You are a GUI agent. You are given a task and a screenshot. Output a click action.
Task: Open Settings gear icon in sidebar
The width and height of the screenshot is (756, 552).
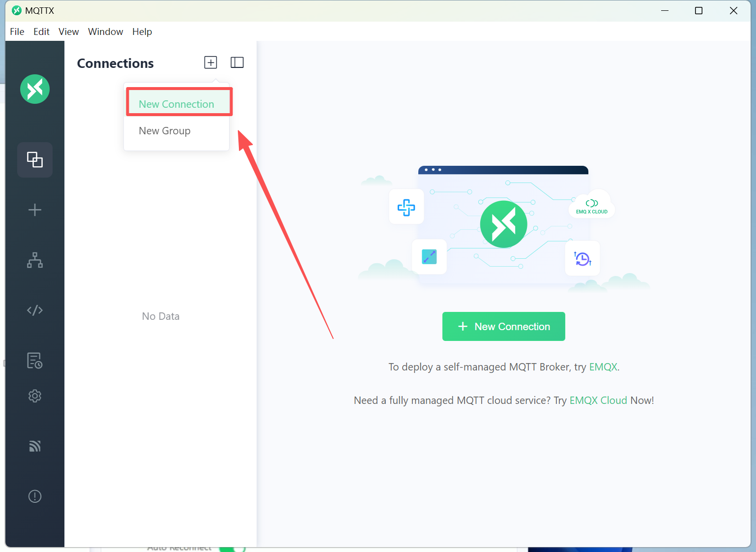click(35, 396)
